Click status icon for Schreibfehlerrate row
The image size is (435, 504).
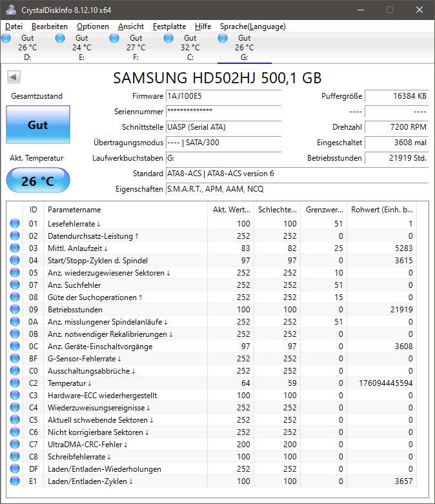pos(15,456)
